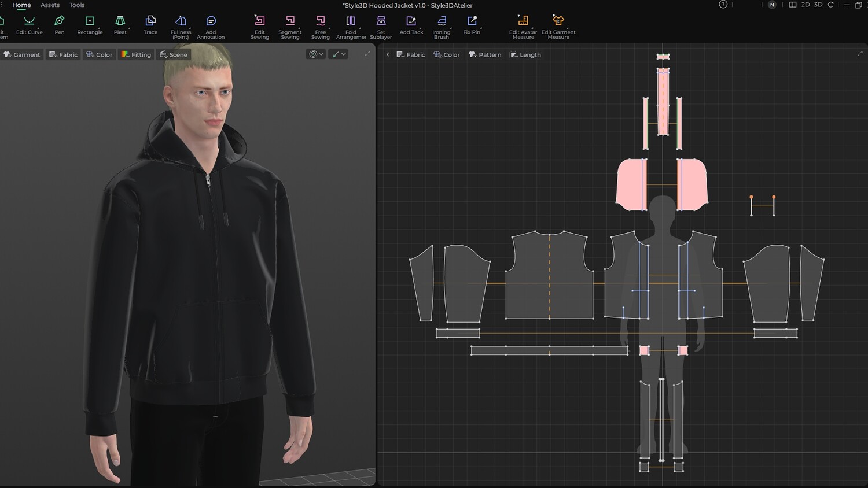Select the Trace tool
Viewport: 868px width, 488px height.
point(150,25)
